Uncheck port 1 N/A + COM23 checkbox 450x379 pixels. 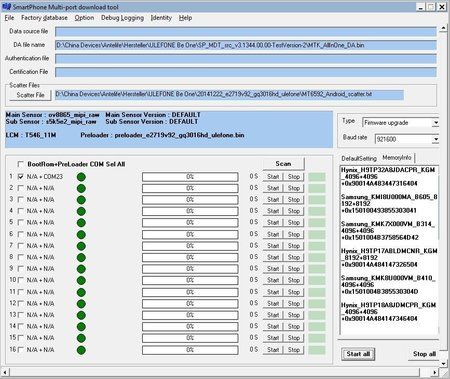pos(21,177)
